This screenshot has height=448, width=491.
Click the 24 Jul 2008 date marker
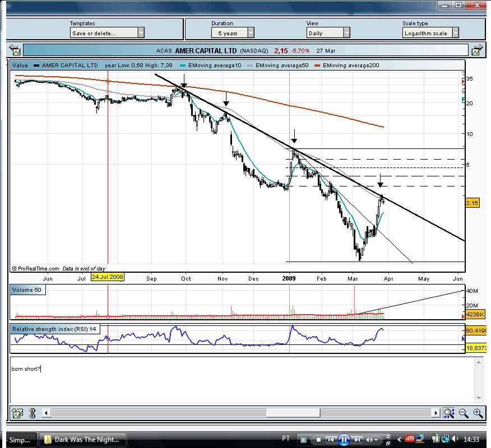(108, 277)
